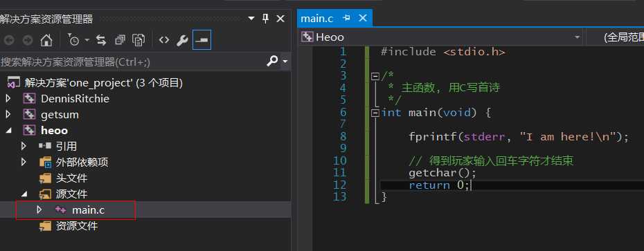Click the View Code angle-brackets icon

click(164, 40)
